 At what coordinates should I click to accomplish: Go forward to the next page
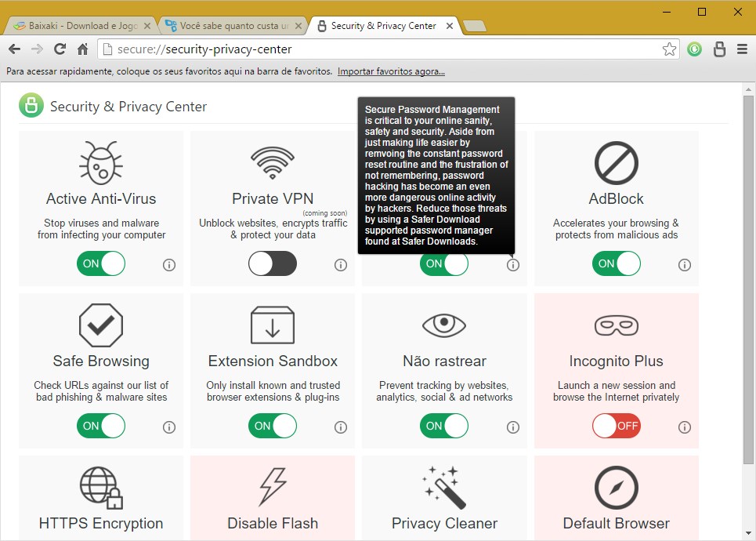click(x=37, y=49)
